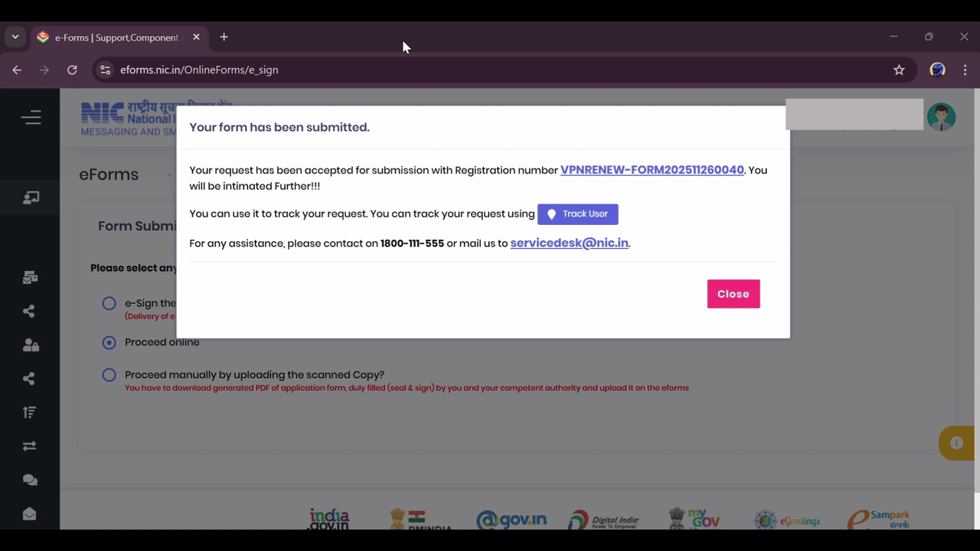Click the servicedesk@nic.in email link
980x551 pixels.
[x=569, y=243]
